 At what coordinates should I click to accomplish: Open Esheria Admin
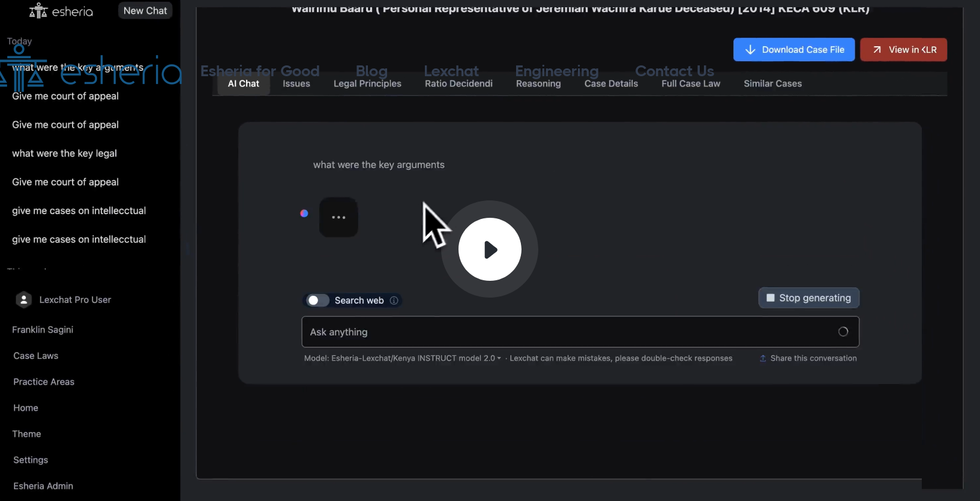click(43, 486)
